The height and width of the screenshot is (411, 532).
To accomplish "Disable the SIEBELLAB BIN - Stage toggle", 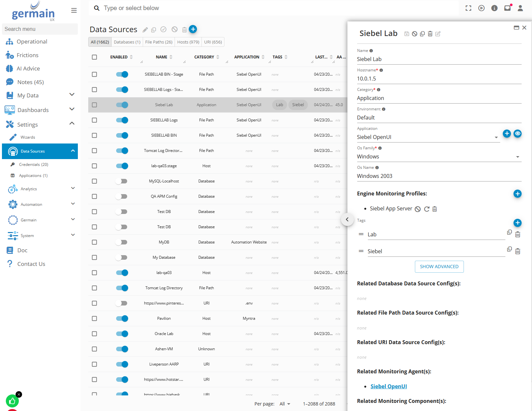I will 122,74.
